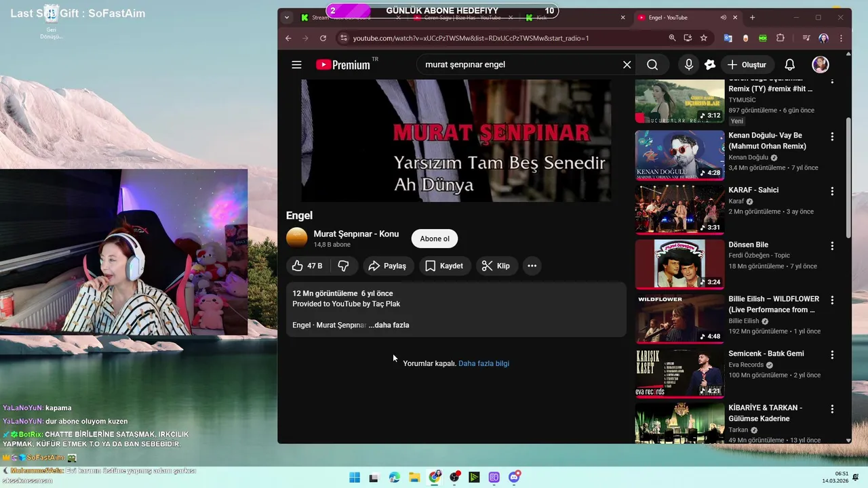Reload the page in the browser
This screenshot has width=868, height=488.
(x=323, y=38)
